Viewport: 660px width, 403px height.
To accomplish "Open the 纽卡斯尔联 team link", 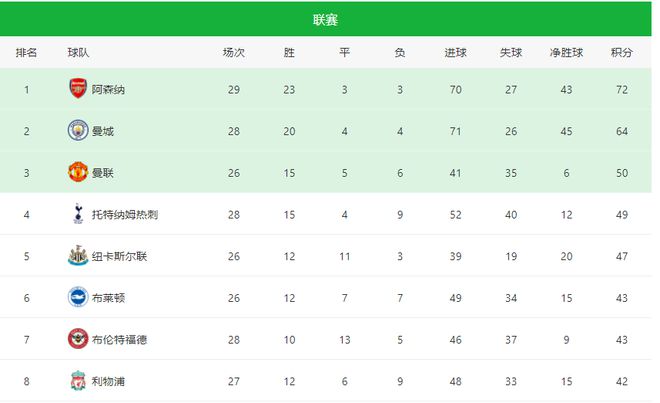I will point(120,256).
